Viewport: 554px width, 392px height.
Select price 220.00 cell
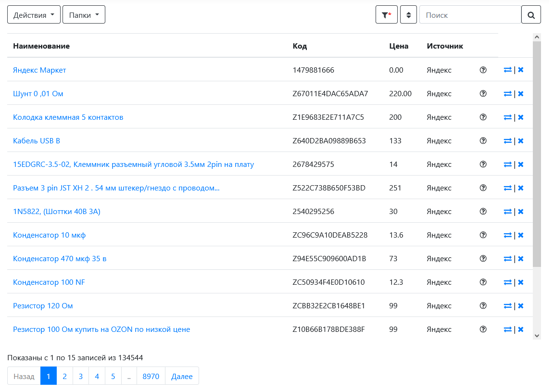coord(400,94)
